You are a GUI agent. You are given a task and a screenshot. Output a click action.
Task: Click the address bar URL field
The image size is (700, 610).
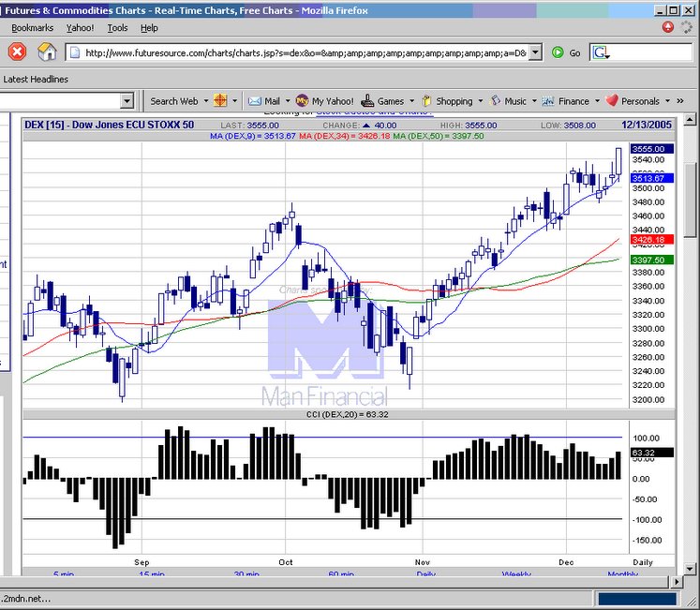tap(304, 52)
